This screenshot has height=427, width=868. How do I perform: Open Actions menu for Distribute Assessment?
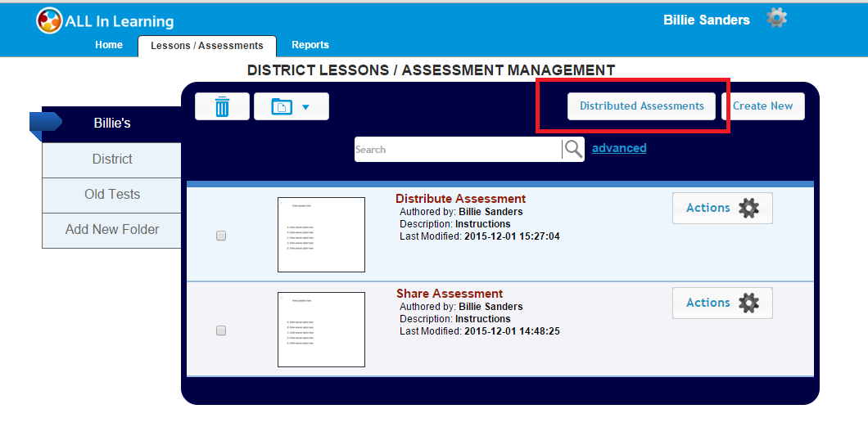point(708,209)
